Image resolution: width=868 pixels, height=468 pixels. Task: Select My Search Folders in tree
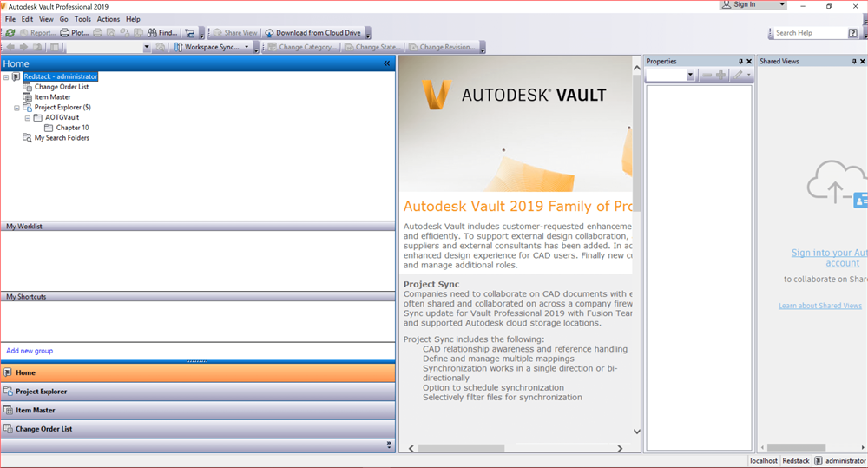tap(62, 138)
